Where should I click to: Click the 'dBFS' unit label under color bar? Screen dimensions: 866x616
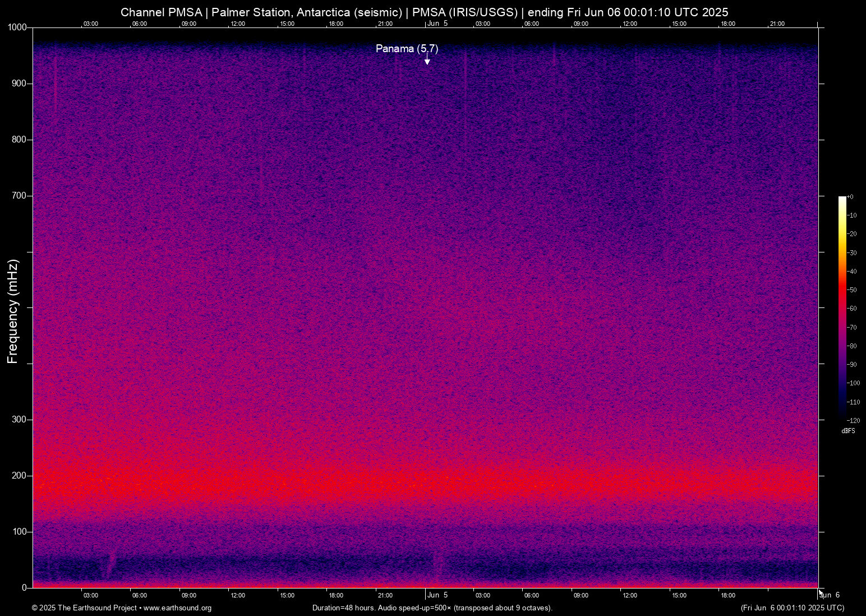[x=848, y=431]
